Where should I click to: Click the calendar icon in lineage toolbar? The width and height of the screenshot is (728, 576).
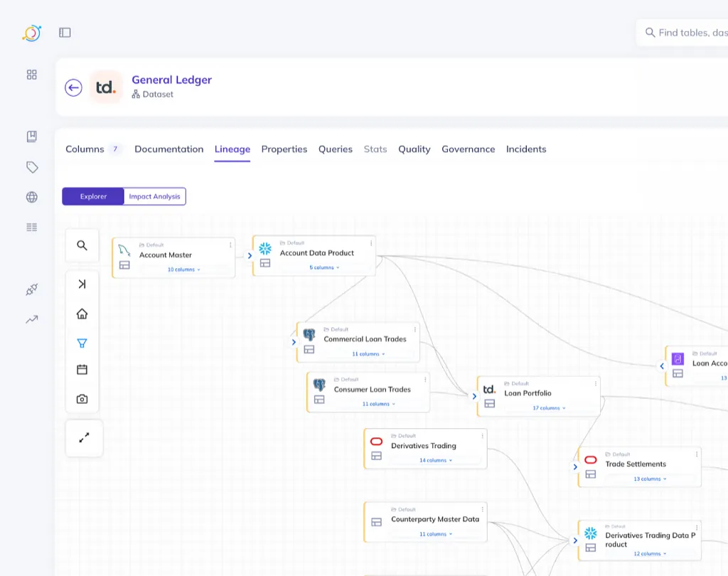(82, 370)
